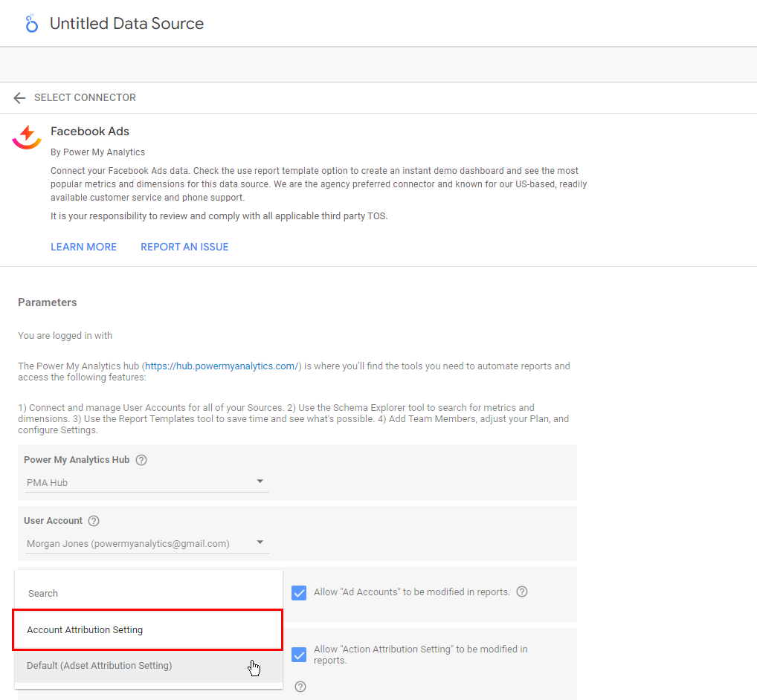
Task: Click help icon next to Ad Accounts checkbox
Action: tap(522, 592)
